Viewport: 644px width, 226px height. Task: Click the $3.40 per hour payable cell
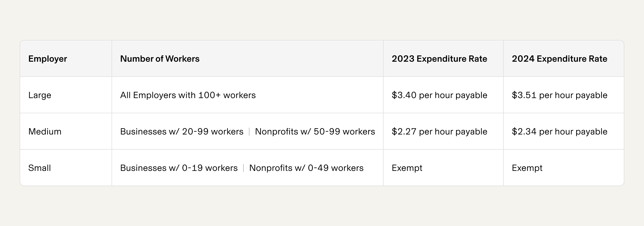click(439, 95)
